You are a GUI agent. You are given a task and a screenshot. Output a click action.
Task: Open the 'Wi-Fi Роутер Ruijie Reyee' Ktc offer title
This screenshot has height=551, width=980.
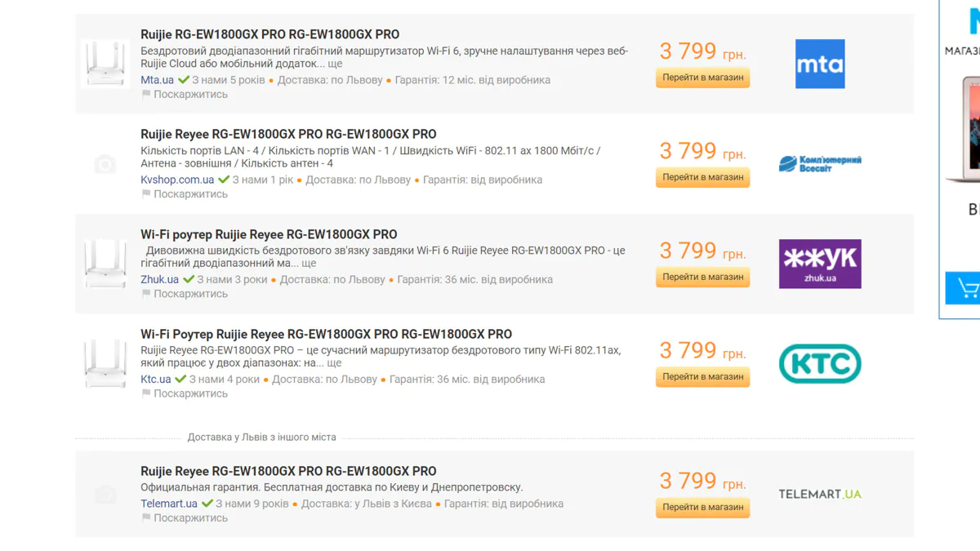pyautogui.click(x=326, y=334)
